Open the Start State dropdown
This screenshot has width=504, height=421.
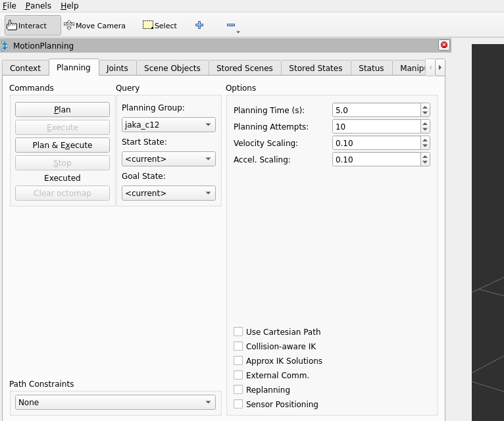tap(168, 159)
